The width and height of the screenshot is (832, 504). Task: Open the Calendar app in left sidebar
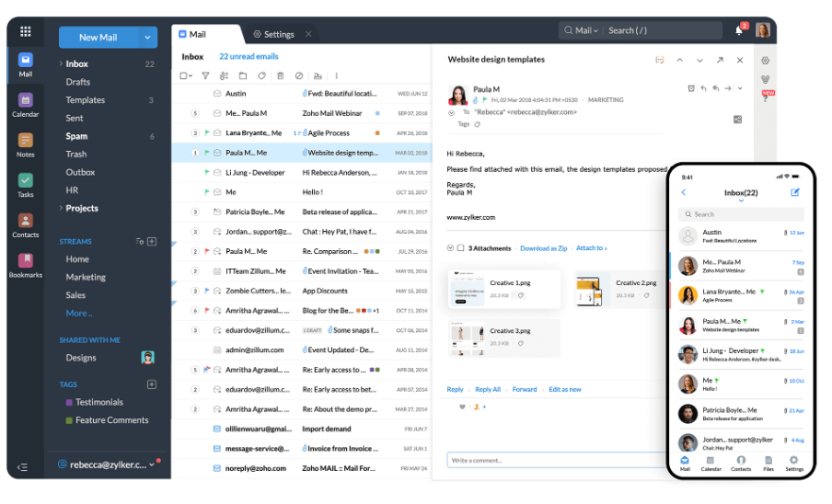(x=25, y=101)
